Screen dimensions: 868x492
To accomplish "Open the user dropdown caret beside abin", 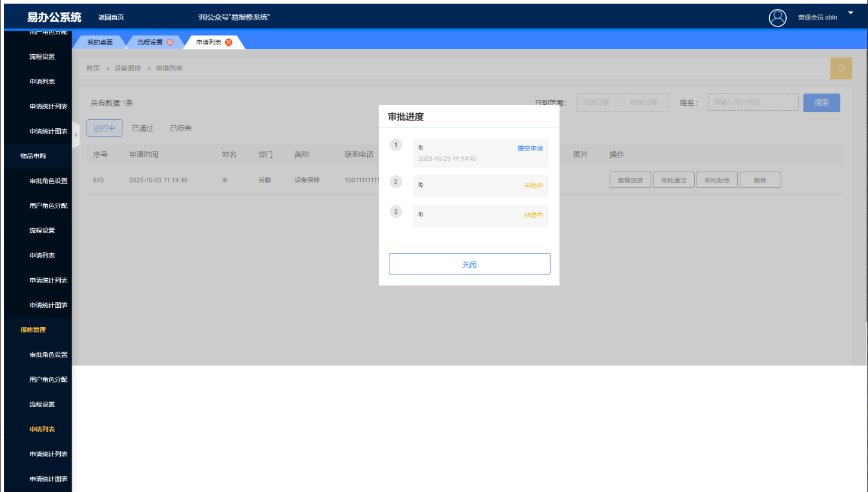I will [x=851, y=13].
